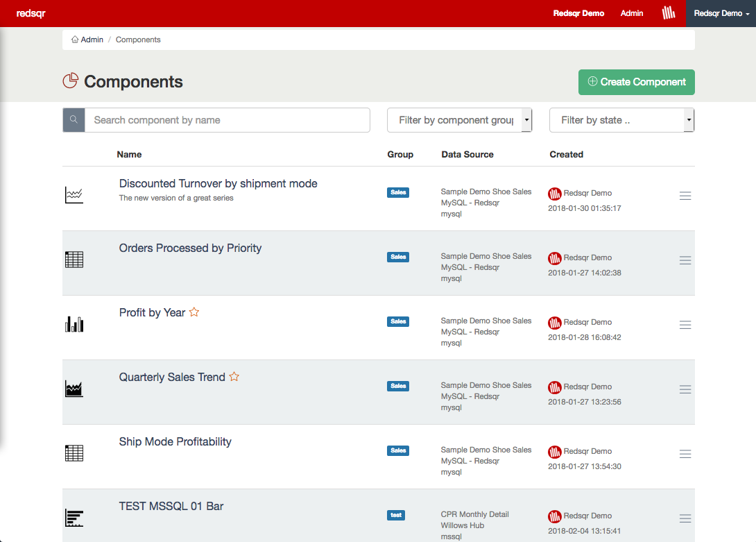Click the home icon in the breadcrumb
The width and height of the screenshot is (756, 542).
75,40
